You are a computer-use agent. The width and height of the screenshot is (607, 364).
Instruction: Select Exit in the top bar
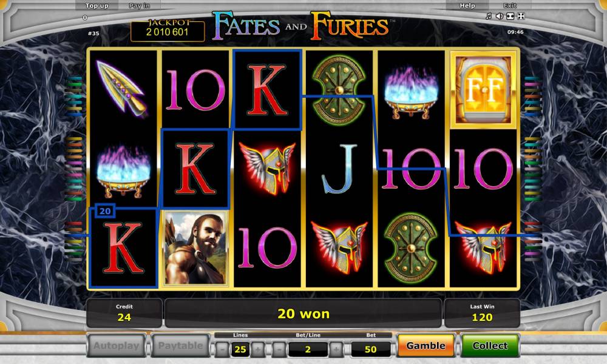(x=510, y=6)
